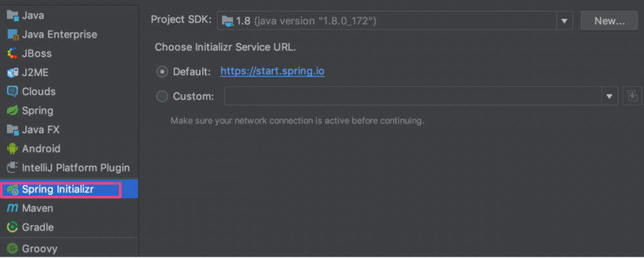This screenshot has height=258, width=644.
Task: Click the icon button beside Custom URL field
Action: click(x=632, y=97)
